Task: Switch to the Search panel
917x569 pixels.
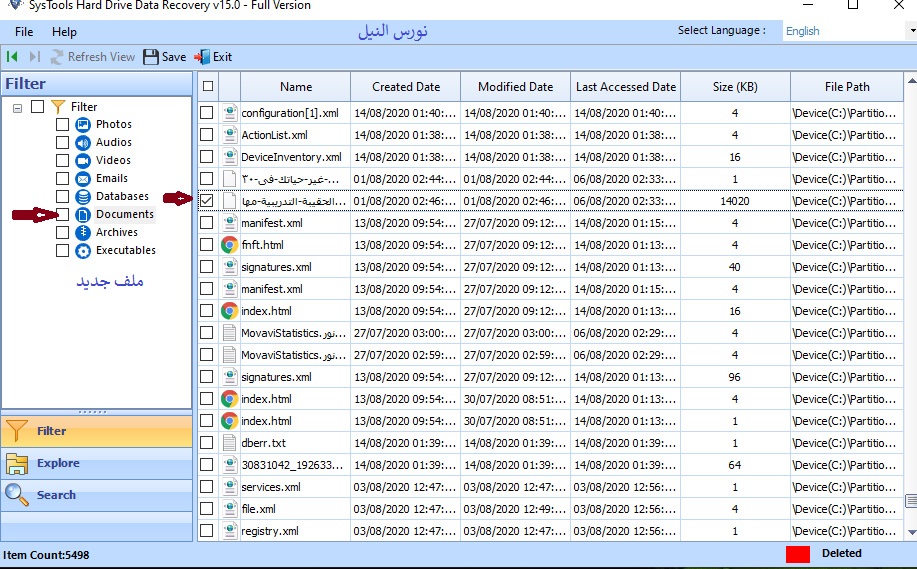Action: (x=56, y=495)
